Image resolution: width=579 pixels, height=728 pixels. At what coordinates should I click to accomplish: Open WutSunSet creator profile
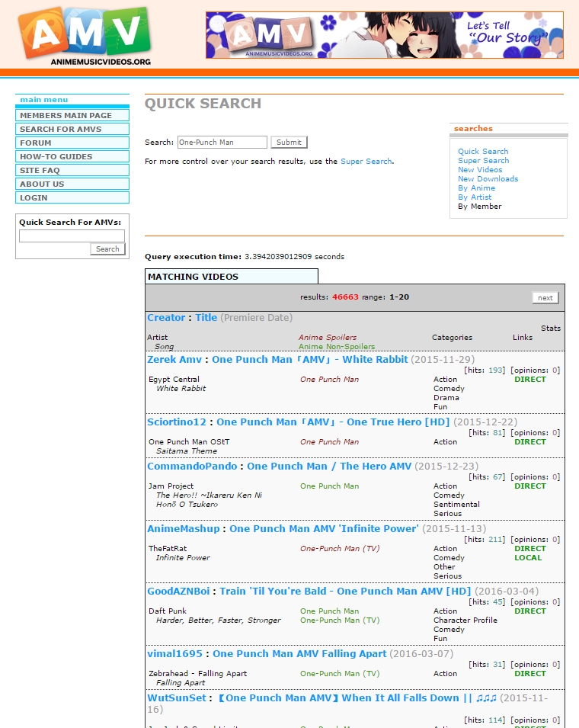coord(177,698)
